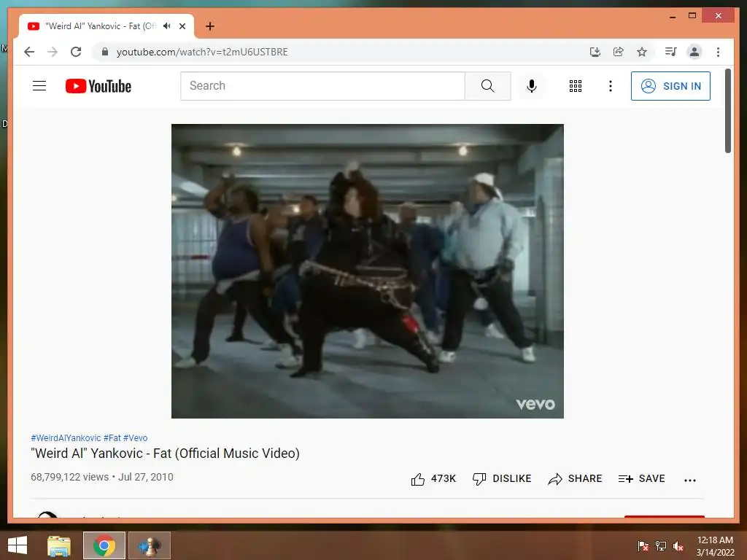Click the muted volume tray icon
The image size is (747, 560).
[678, 545]
